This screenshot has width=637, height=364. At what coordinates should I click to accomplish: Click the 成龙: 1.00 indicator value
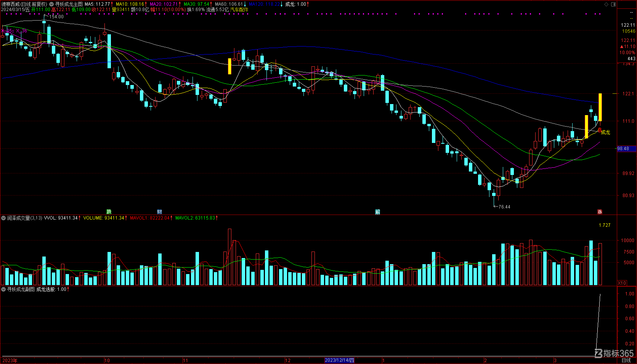296,4
